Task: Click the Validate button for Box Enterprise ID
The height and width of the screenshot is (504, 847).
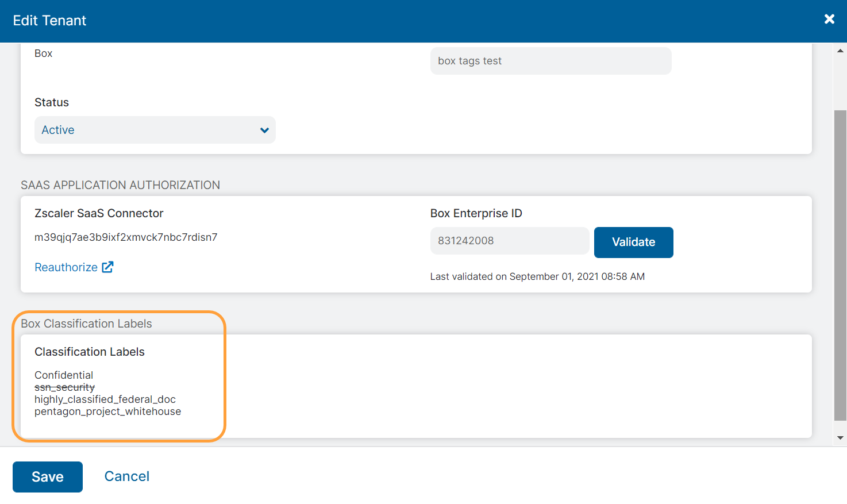Action: (x=633, y=242)
